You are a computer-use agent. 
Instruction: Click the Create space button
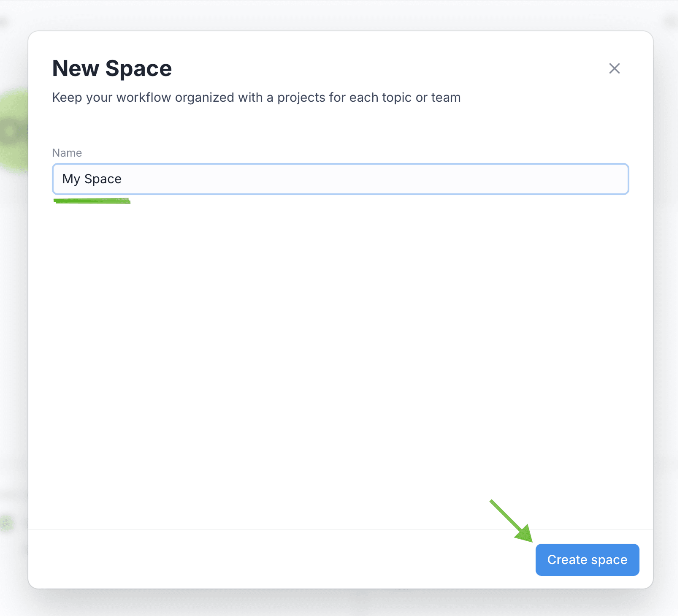(587, 559)
